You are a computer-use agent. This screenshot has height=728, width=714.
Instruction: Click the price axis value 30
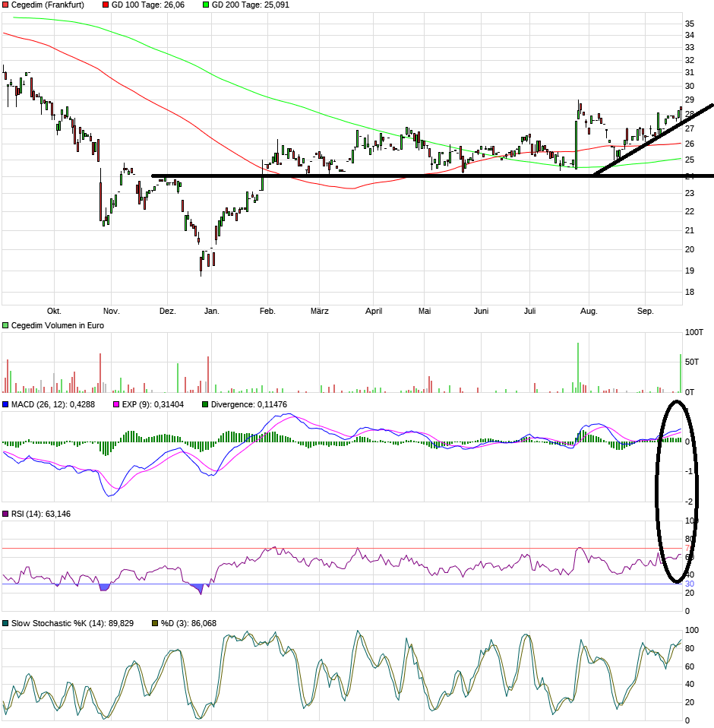(x=690, y=86)
